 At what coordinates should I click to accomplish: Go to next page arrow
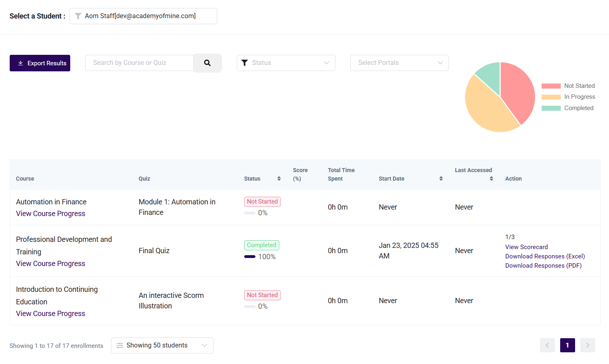(x=588, y=345)
